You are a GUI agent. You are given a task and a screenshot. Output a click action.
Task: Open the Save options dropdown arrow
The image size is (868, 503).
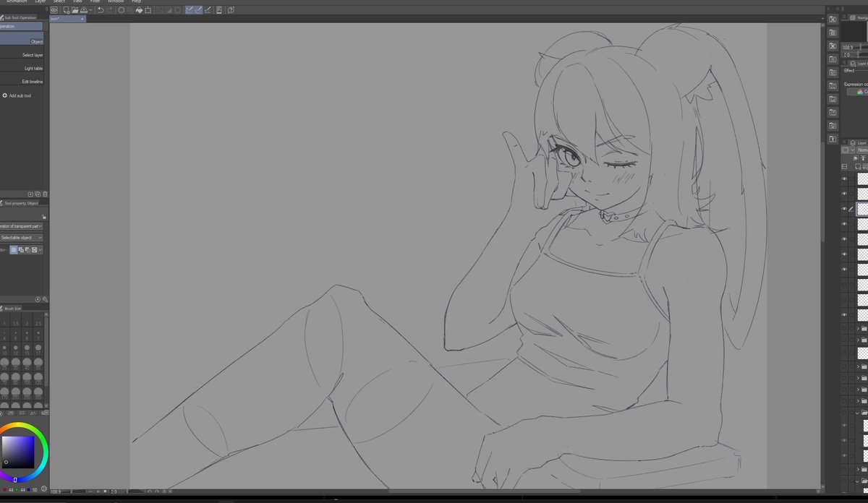[90, 10]
